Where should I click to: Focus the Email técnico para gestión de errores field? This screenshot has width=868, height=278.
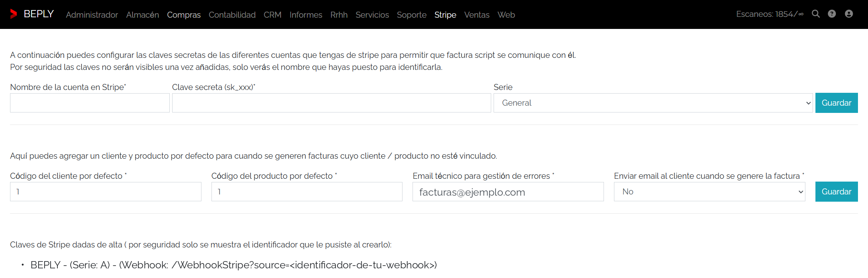click(x=508, y=192)
